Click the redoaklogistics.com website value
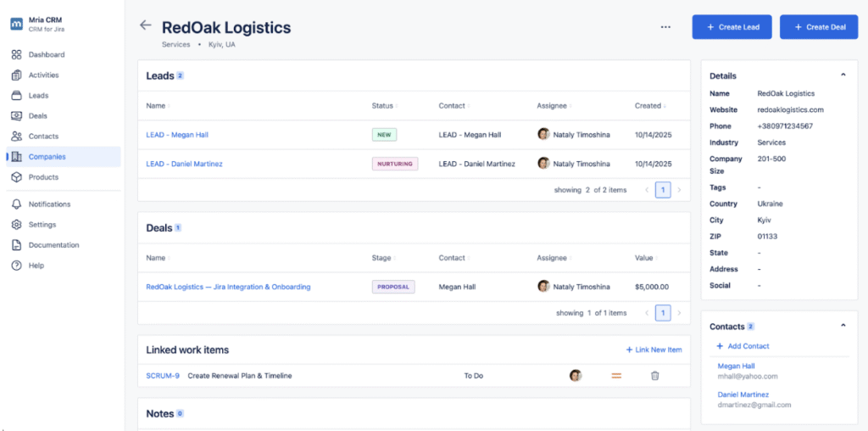Image resolution: width=868 pixels, height=431 pixels. tap(790, 109)
